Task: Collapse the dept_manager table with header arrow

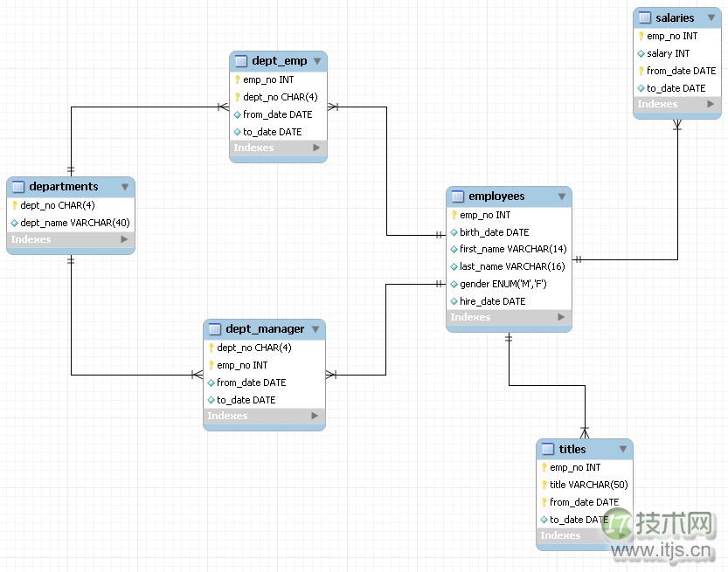Action: click(315, 329)
